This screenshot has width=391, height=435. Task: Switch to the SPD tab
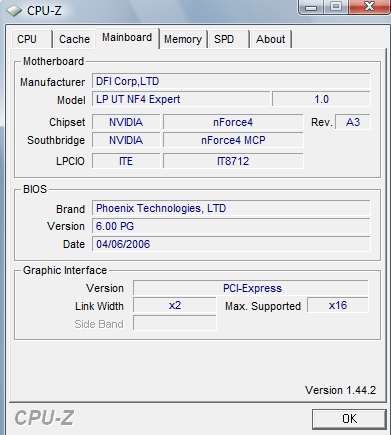coord(229,39)
